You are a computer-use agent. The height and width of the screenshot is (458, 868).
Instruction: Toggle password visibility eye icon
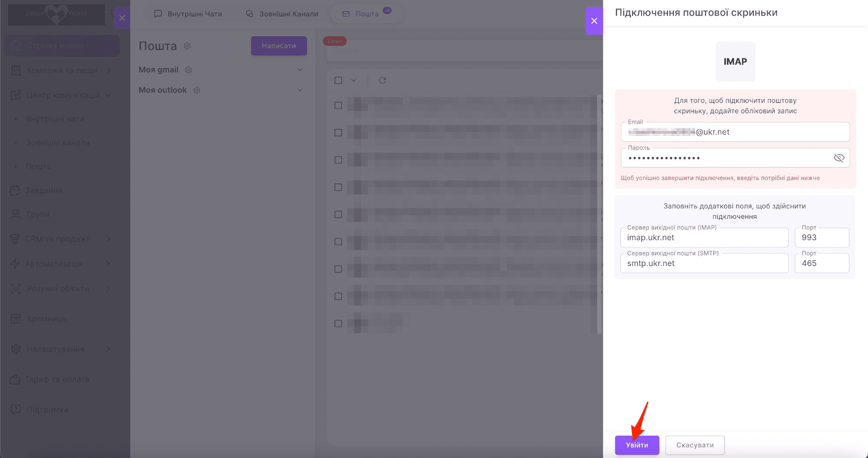(839, 158)
